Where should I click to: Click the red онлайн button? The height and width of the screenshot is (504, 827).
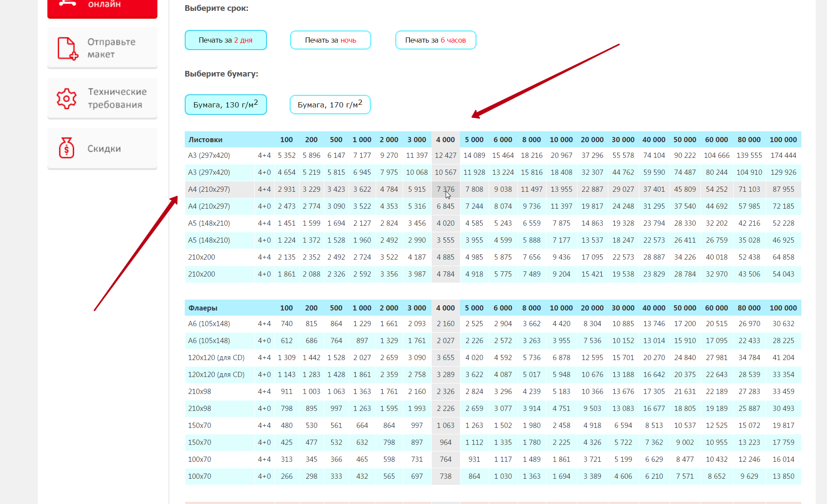point(102,7)
